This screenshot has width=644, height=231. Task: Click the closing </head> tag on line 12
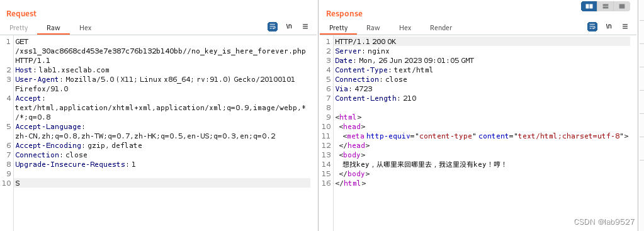click(x=354, y=145)
